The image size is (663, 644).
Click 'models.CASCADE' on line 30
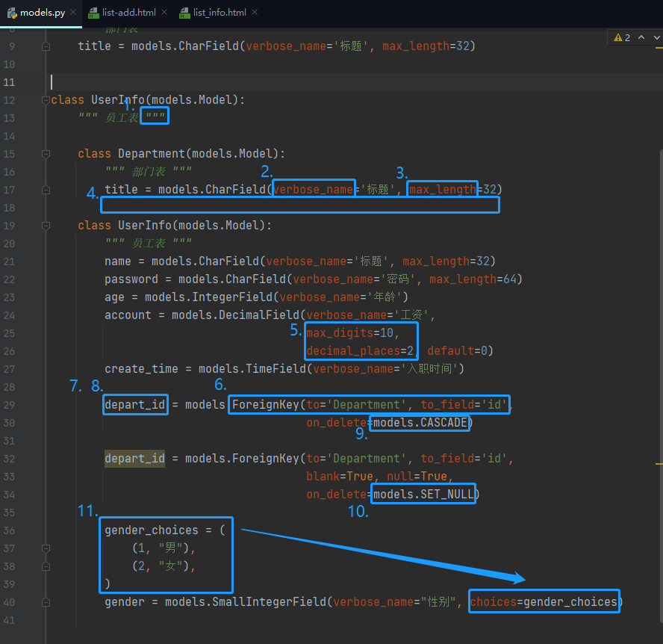(x=420, y=423)
